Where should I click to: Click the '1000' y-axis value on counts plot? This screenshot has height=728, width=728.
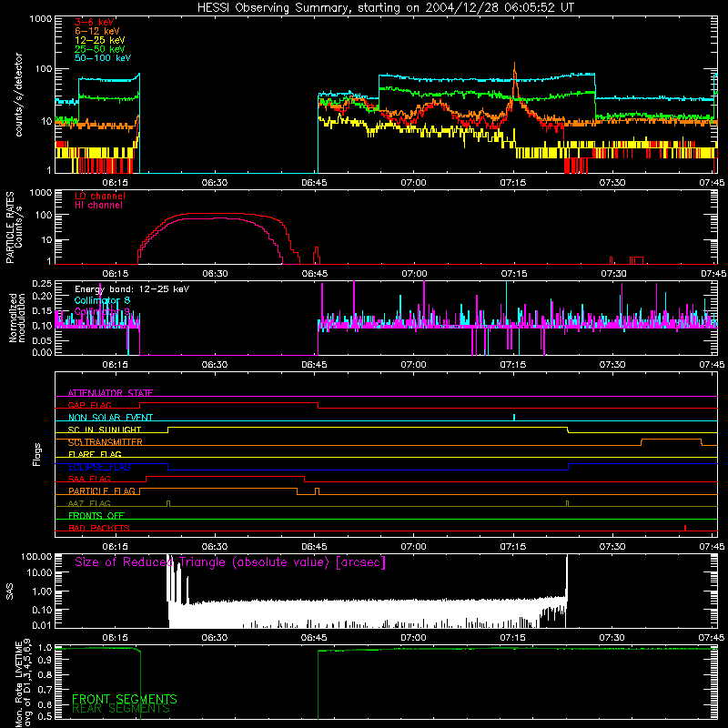pos(40,19)
